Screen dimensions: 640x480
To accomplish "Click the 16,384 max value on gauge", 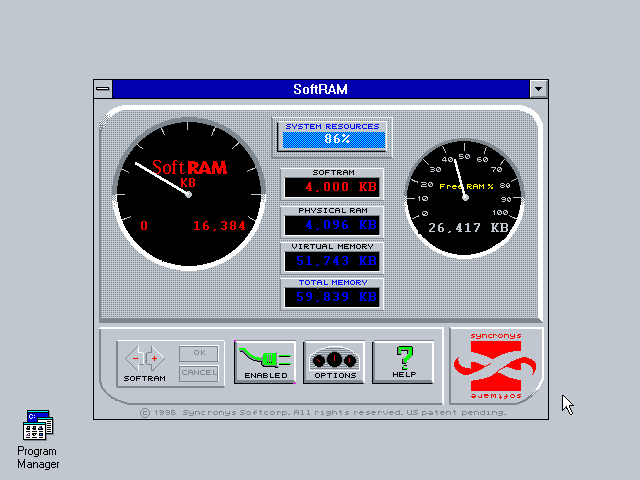I will click(219, 226).
